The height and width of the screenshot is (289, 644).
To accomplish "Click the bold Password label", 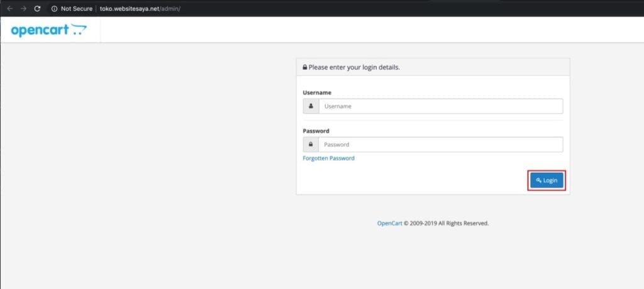I will 316,131.
